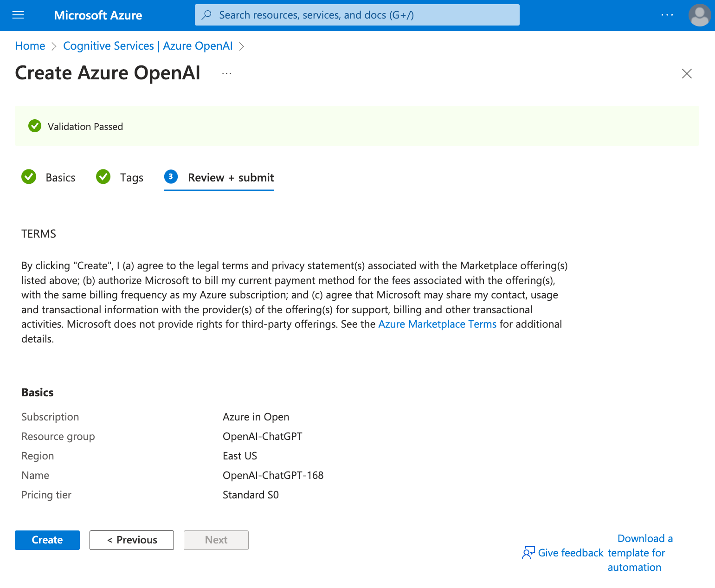
Task: Click the disabled Next button
Action: coord(216,540)
